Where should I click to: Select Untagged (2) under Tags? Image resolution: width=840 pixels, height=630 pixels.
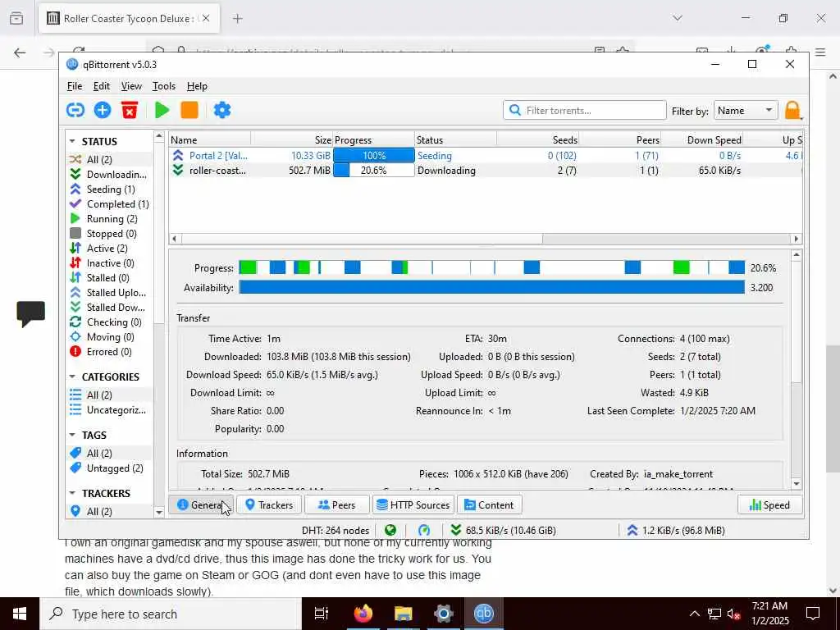(x=107, y=468)
